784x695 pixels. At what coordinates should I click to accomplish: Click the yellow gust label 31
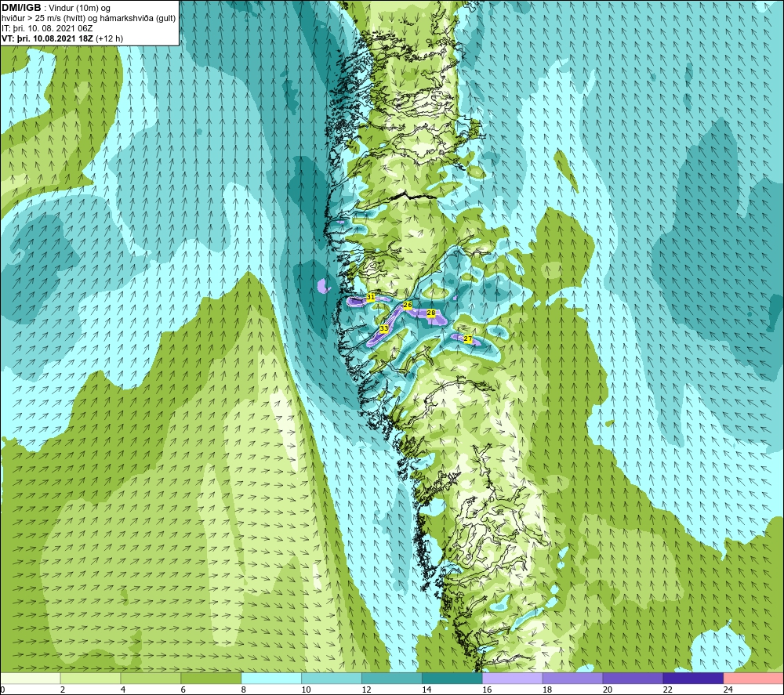click(x=371, y=297)
